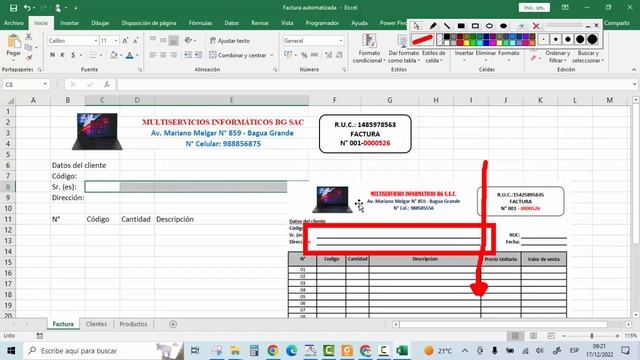The width and height of the screenshot is (640, 360).
Task: Toggle Underline (S) formatting
Action: click(73, 55)
